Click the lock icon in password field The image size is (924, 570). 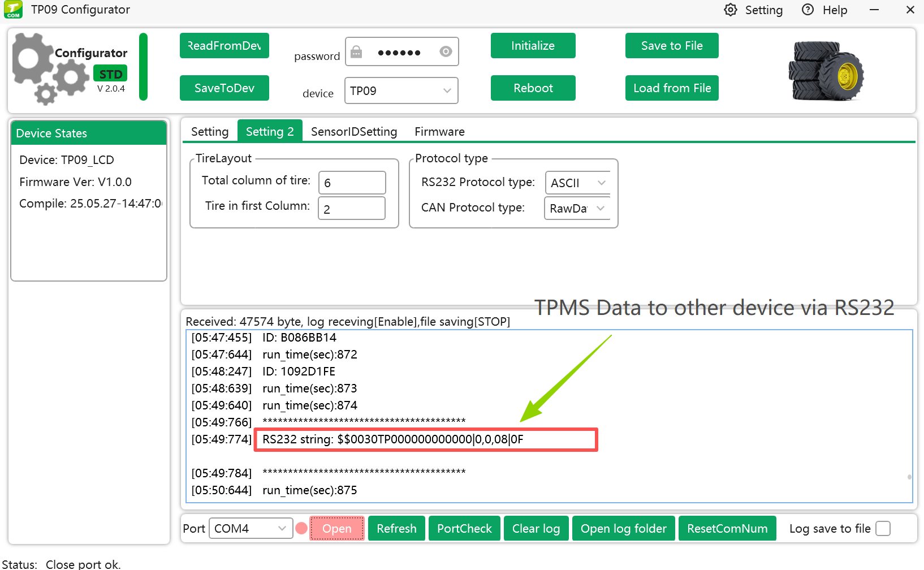coord(356,53)
